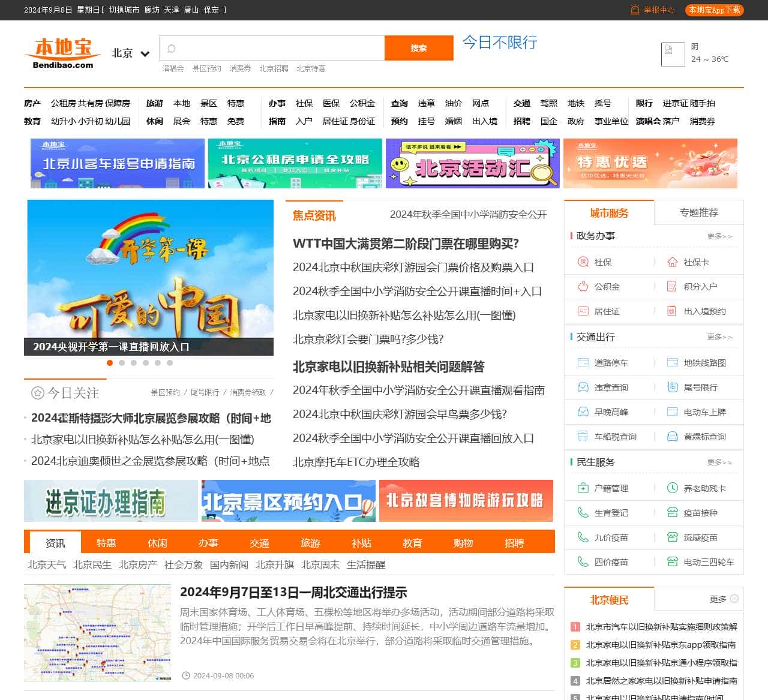Select the first orange carousel dot
Image resolution: width=768 pixels, height=700 pixels.
tap(110, 363)
